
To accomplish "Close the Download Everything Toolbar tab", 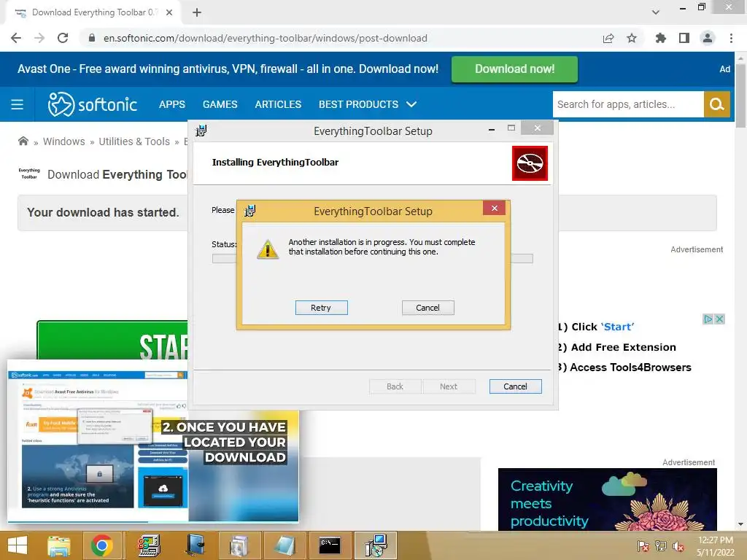I will 169,13.
